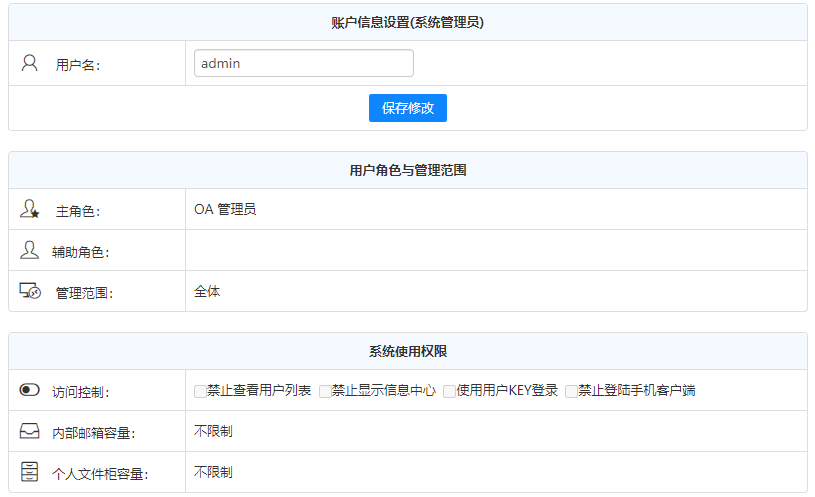Tick the 禁止登陆手机客户端 checkbox
The height and width of the screenshot is (497, 815).
click(571, 391)
